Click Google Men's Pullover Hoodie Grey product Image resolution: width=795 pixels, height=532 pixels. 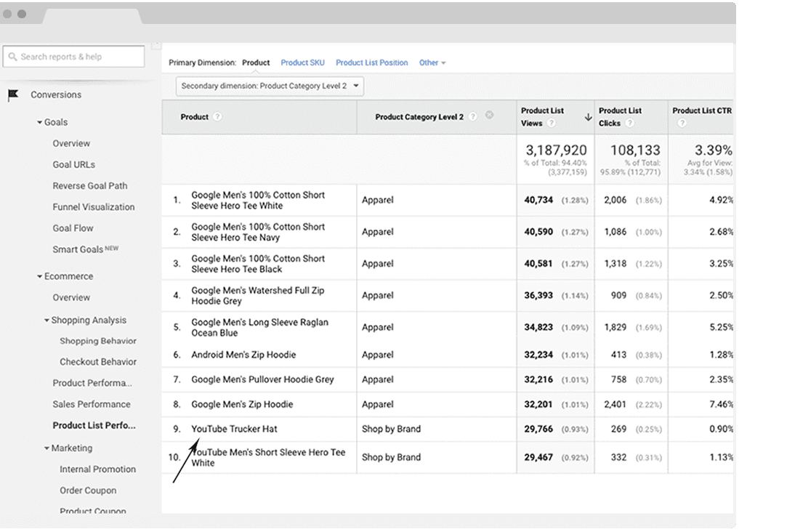262,379
